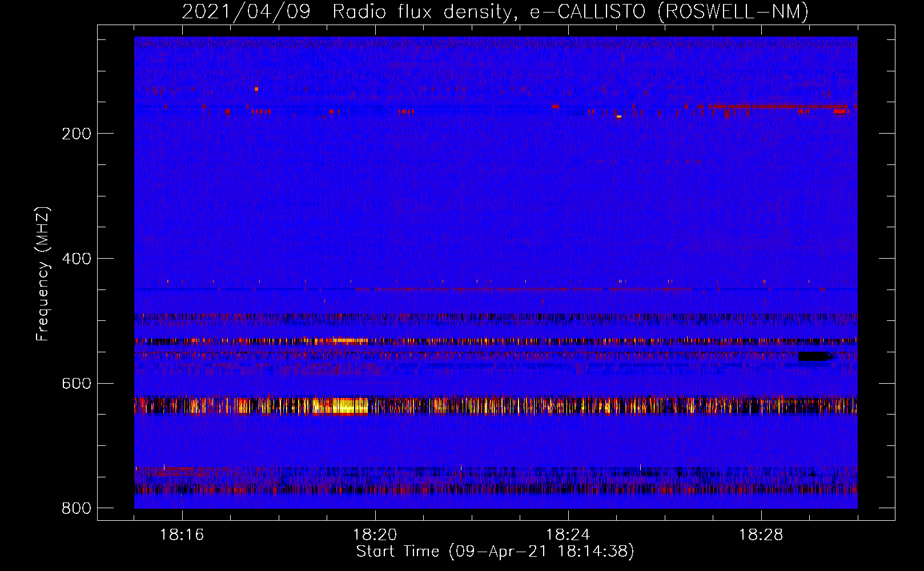924x571 pixels.
Task: Click the date "2021/04/09" in the title
Action: pyautogui.click(x=246, y=11)
